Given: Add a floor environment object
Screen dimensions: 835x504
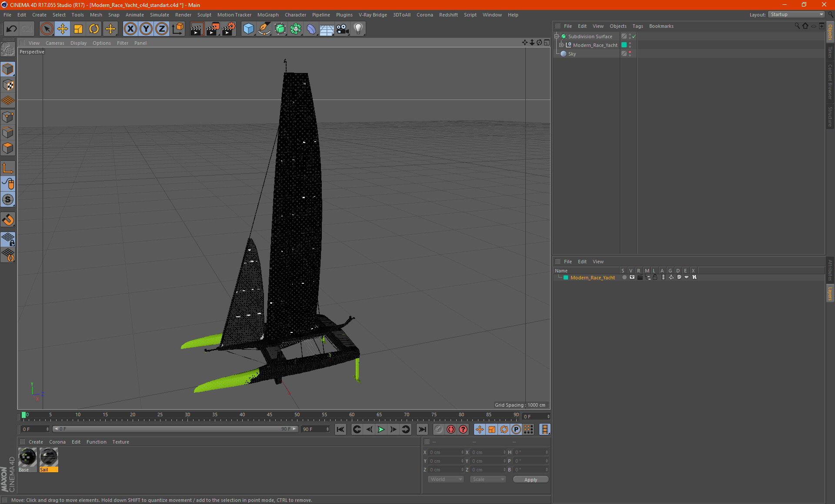Looking at the screenshot, I should [327, 29].
